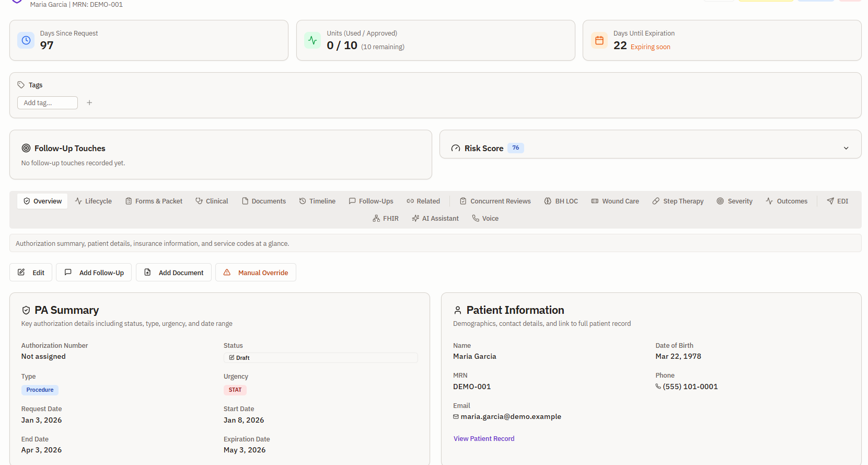Switch to the Follow-Ups tab
Screen dimensions: 868x465
coord(371,201)
